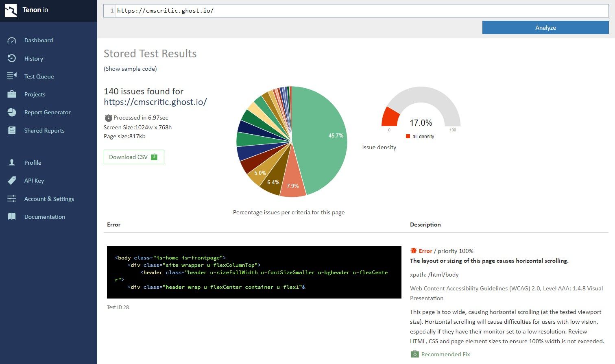Click the xpath: /html/body text
Screen dimensions: 615x364
click(434, 275)
